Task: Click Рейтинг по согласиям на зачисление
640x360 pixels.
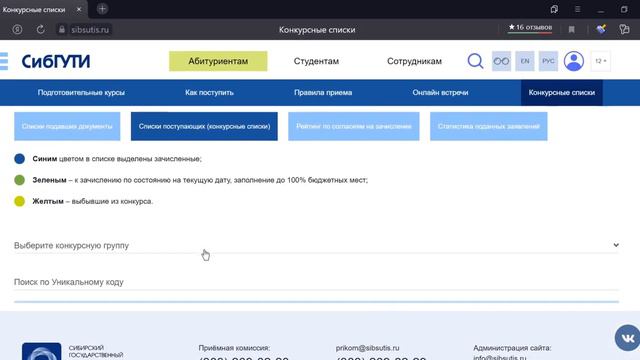Action: point(354,127)
